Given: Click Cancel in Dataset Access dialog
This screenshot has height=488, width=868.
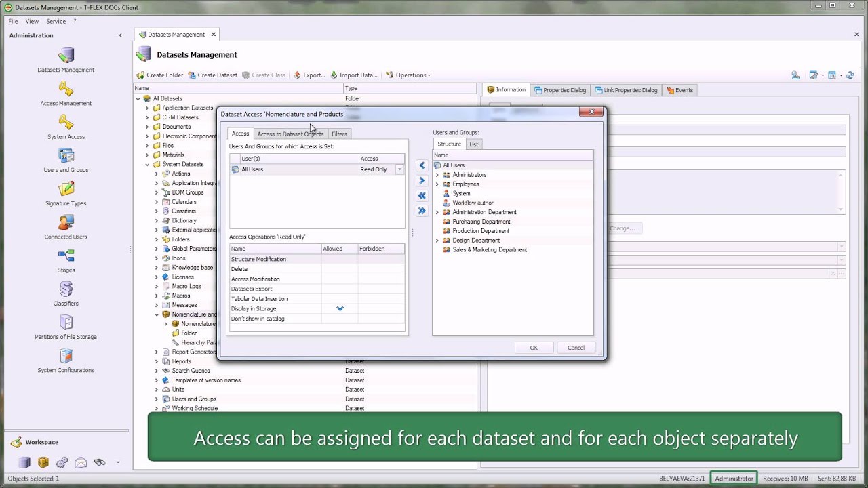Looking at the screenshot, I should point(576,348).
